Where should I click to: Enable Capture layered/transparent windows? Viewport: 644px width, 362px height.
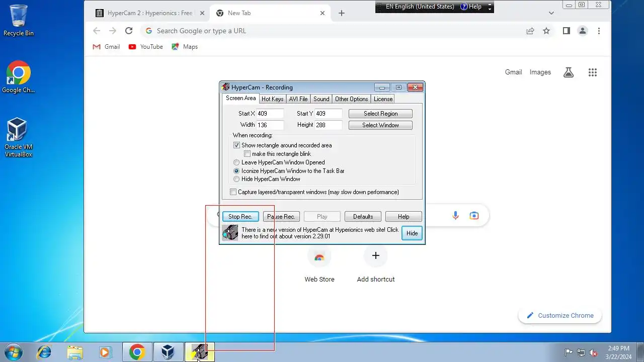[x=233, y=192]
